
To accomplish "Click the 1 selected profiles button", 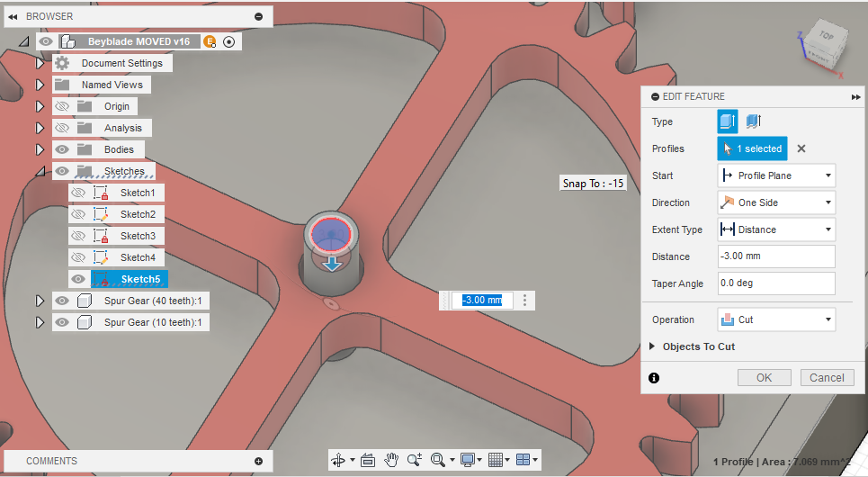I will [x=752, y=148].
